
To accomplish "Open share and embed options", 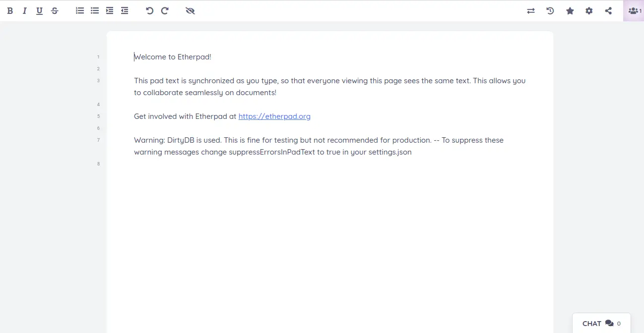I will pyautogui.click(x=608, y=10).
